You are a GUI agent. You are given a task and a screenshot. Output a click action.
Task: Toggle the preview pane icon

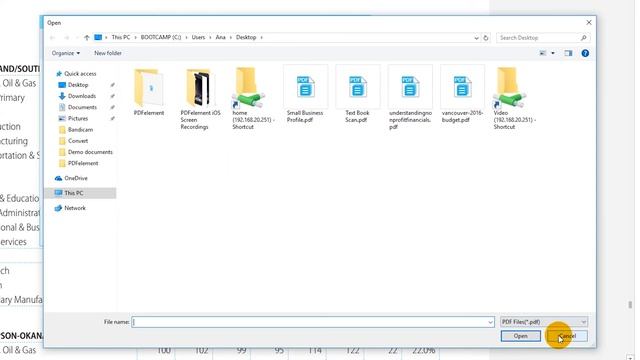tap(568, 53)
